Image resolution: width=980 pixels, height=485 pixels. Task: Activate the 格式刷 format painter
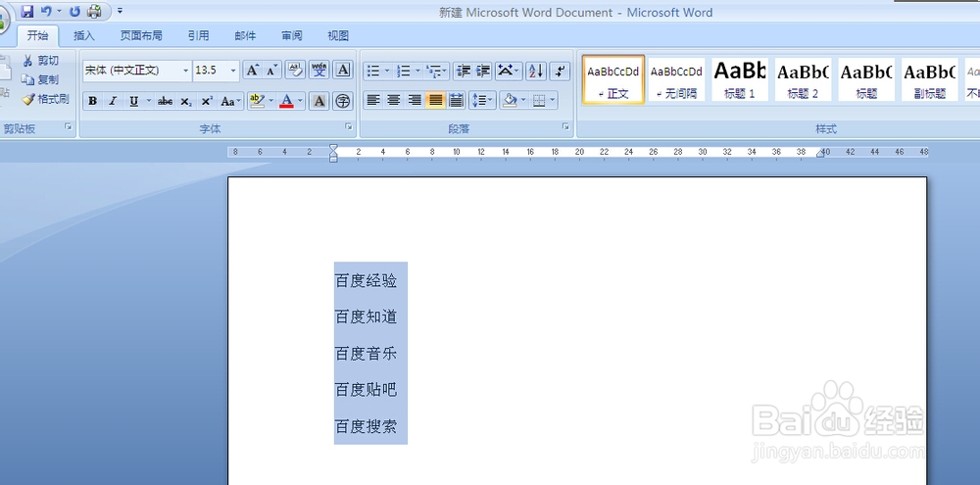(46, 99)
